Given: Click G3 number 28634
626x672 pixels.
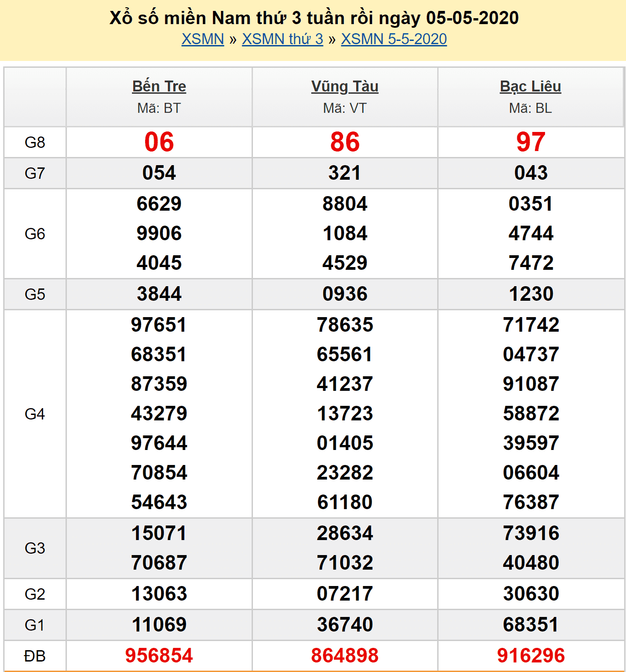Looking at the screenshot, I should [x=345, y=533].
